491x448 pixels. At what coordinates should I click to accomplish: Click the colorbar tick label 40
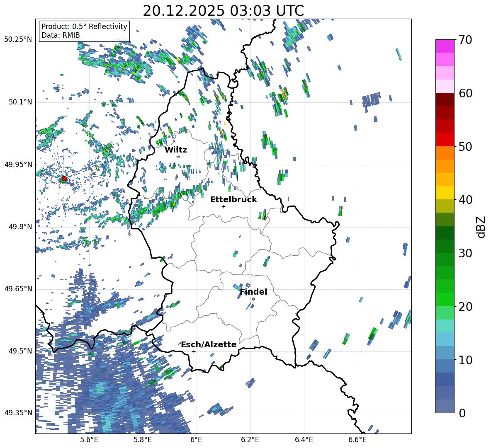coord(466,200)
